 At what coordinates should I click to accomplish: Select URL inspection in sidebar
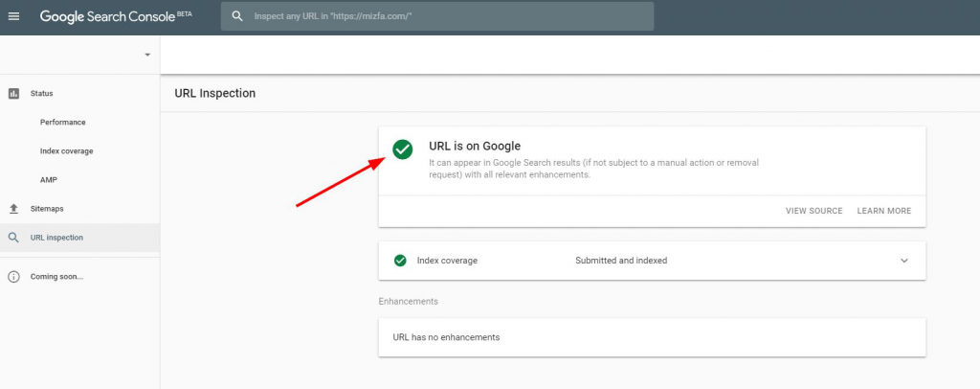coord(80,238)
